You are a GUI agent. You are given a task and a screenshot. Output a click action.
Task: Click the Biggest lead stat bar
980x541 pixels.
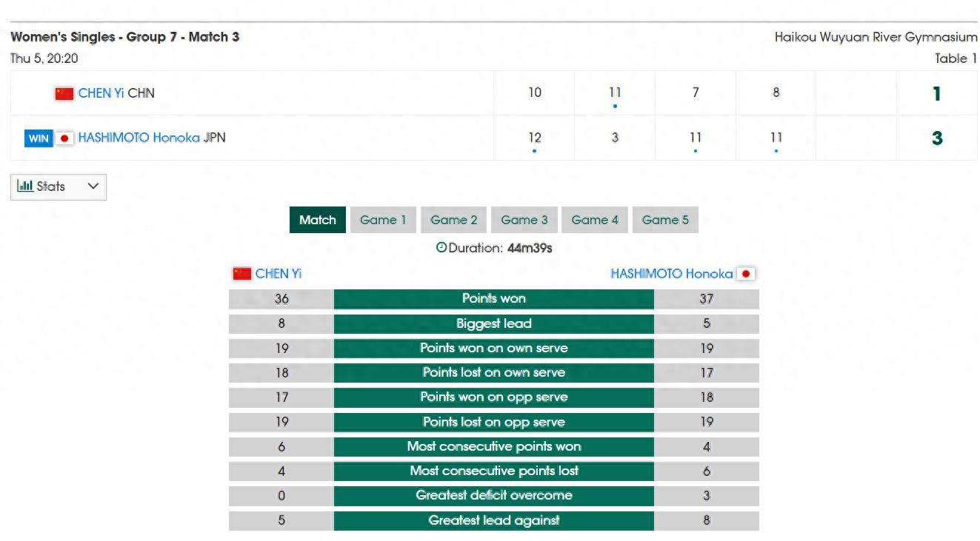[493, 323]
